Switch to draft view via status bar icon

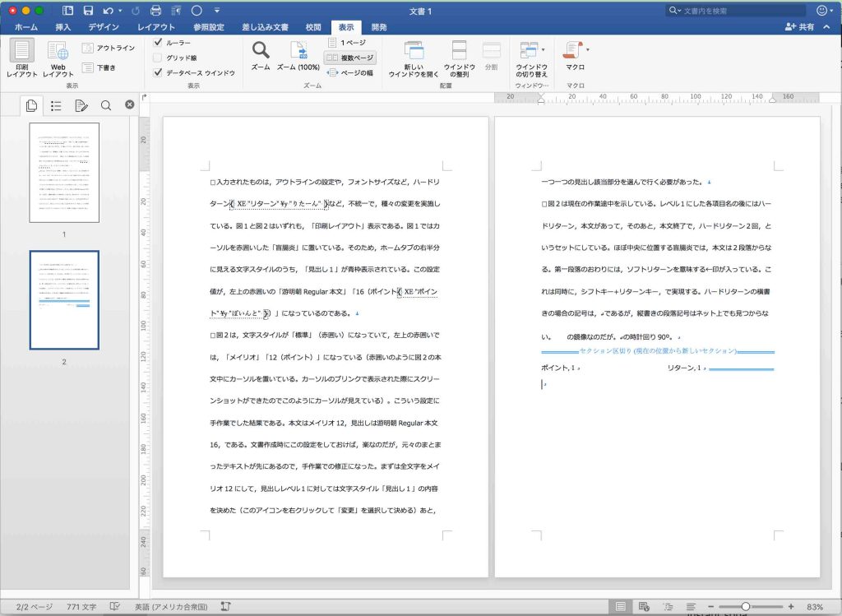click(691, 606)
